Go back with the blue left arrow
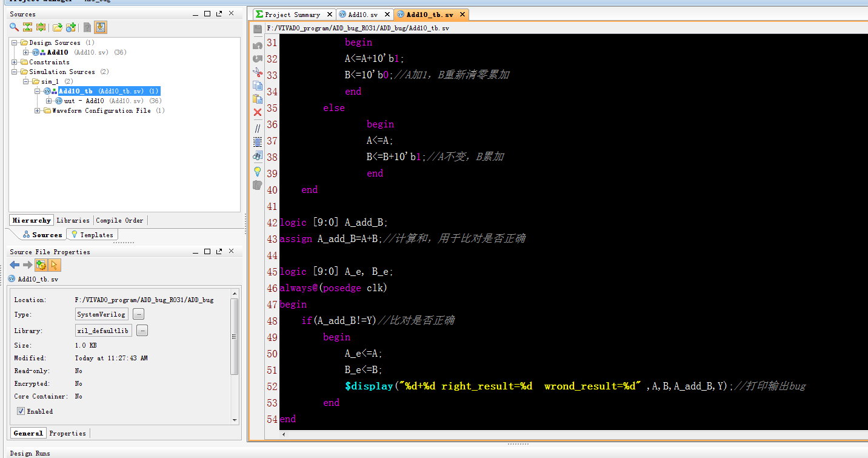Image resolution: width=868 pixels, height=458 pixels. tap(15, 265)
